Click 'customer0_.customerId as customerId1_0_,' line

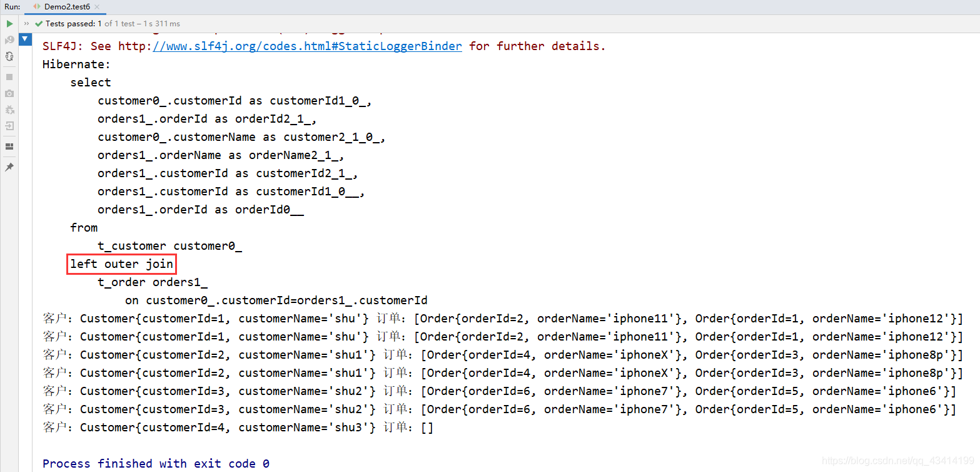click(235, 101)
